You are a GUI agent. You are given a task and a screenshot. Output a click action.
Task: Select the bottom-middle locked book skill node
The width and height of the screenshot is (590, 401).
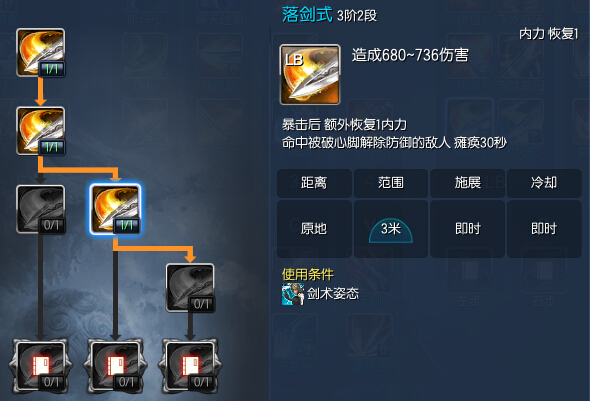coord(115,366)
